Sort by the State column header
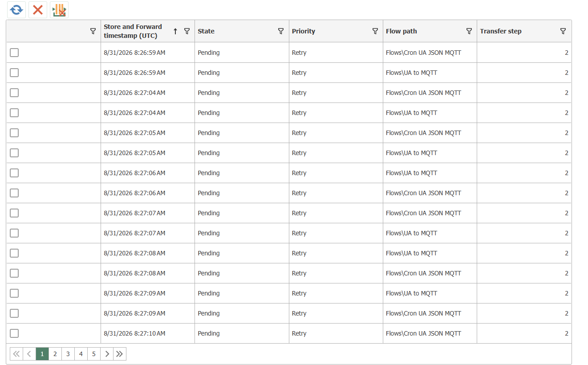The width and height of the screenshot is (588, 365). coord(206,31)
